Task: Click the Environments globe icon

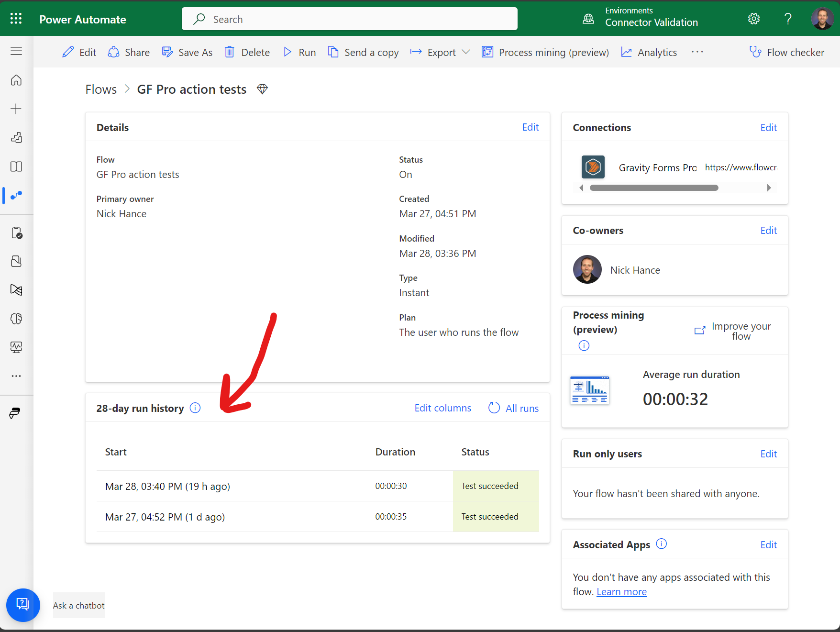Action: point(588,19)
